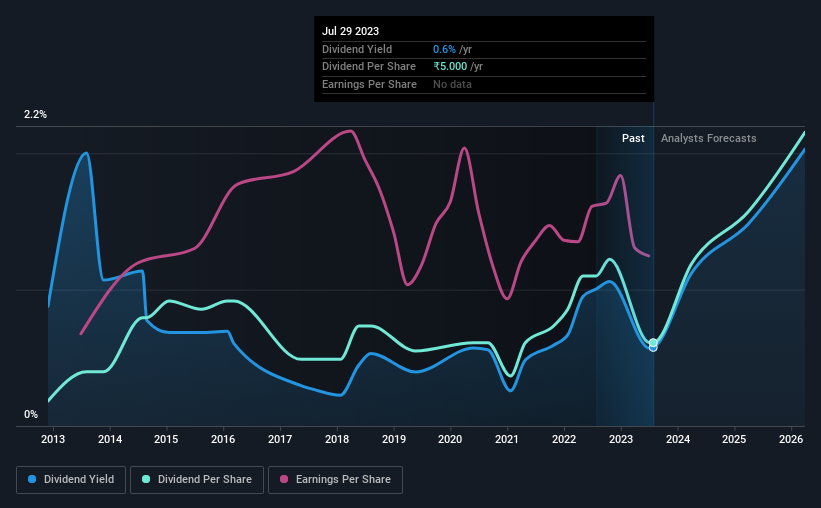Click the 2024 x-axis label

(678, 439)
